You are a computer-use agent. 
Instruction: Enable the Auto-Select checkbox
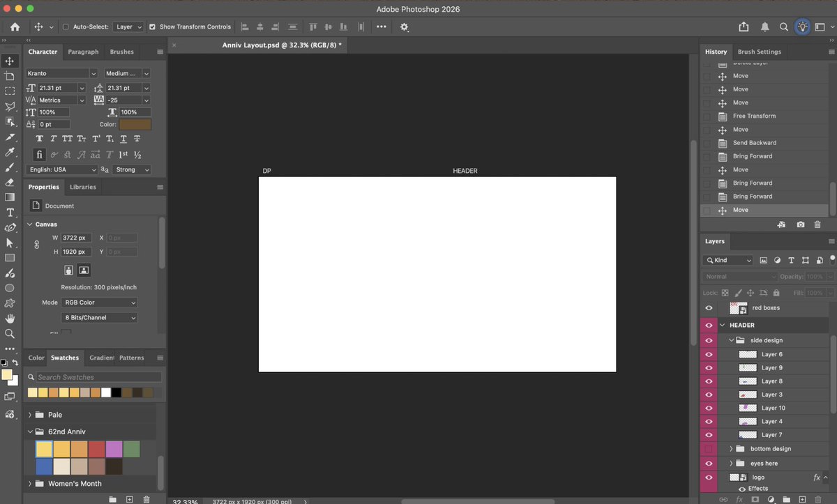point(66,27)
